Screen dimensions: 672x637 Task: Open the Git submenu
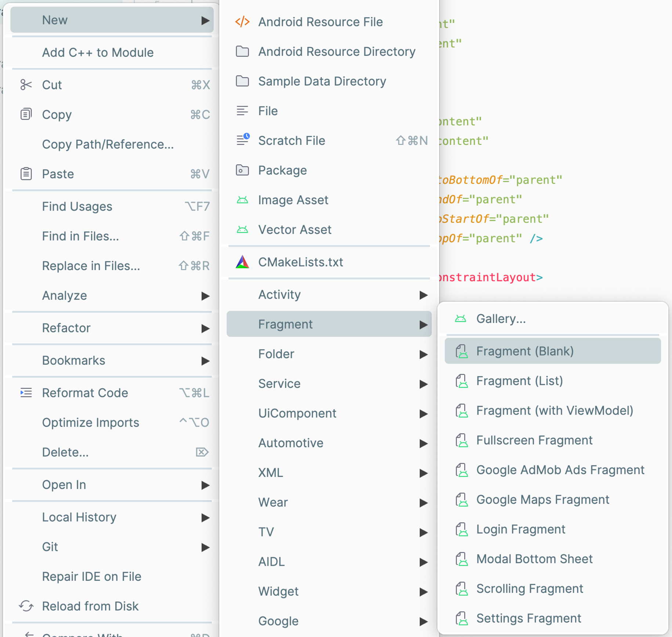pos(112,547)
